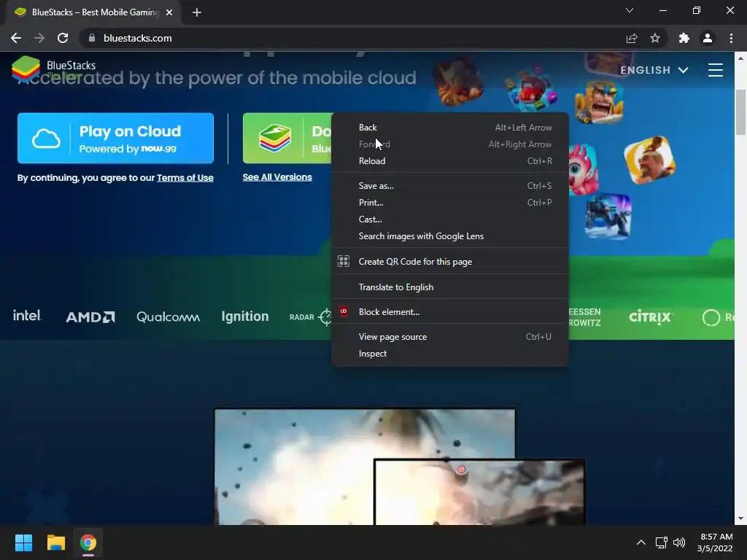Choose Reload in context menu
The image size is (747, 560).
coord(450,161)
